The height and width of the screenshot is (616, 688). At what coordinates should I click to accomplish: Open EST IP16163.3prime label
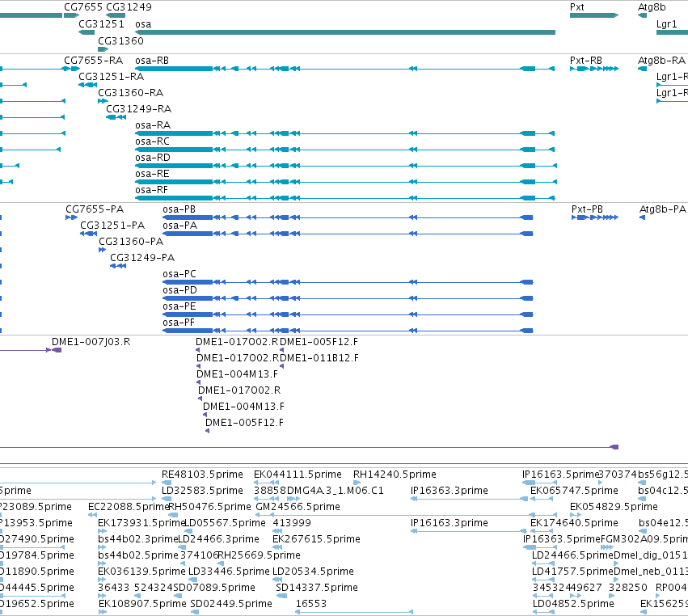[450, 523]
